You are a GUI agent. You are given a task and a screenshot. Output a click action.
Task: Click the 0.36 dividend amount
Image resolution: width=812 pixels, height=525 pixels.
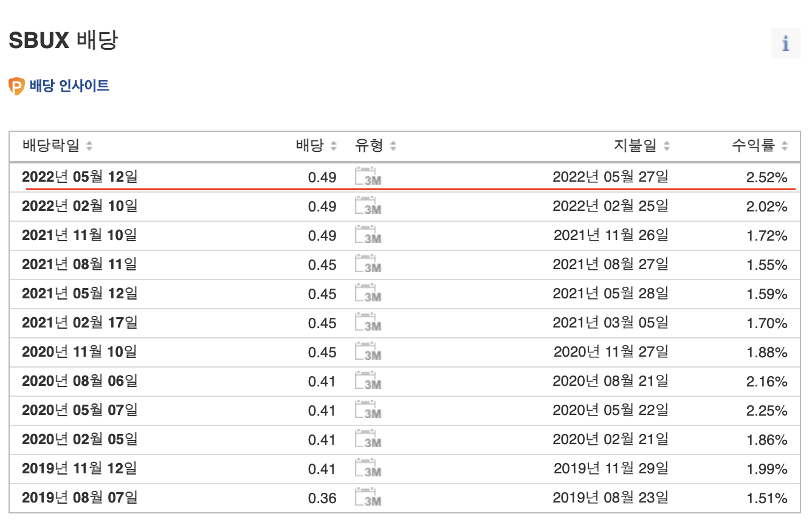(x=322, y=498)
